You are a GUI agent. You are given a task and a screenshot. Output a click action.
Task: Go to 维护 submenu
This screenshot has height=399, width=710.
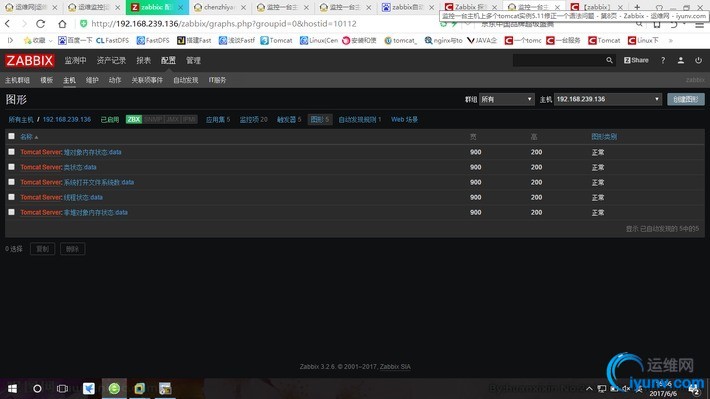[x=92, y=80]
